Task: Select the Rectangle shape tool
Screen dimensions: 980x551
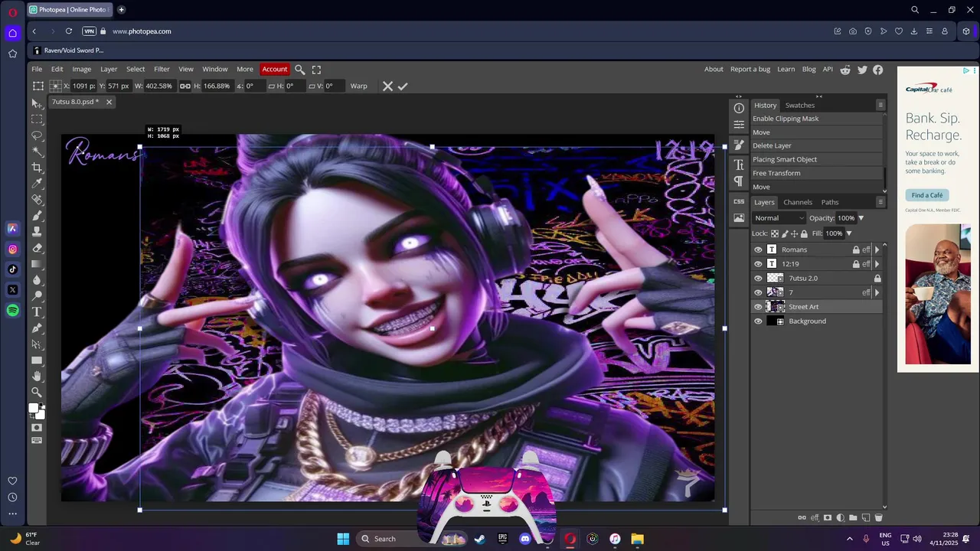Action: coord(37,360)
